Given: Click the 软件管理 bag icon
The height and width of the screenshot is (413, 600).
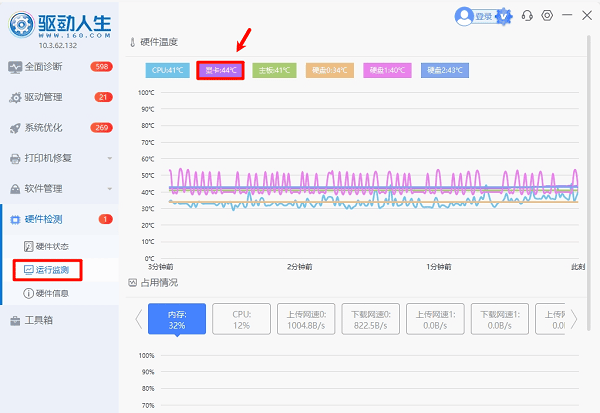Looking at the screenshot, I should click(x=15, y=189).
